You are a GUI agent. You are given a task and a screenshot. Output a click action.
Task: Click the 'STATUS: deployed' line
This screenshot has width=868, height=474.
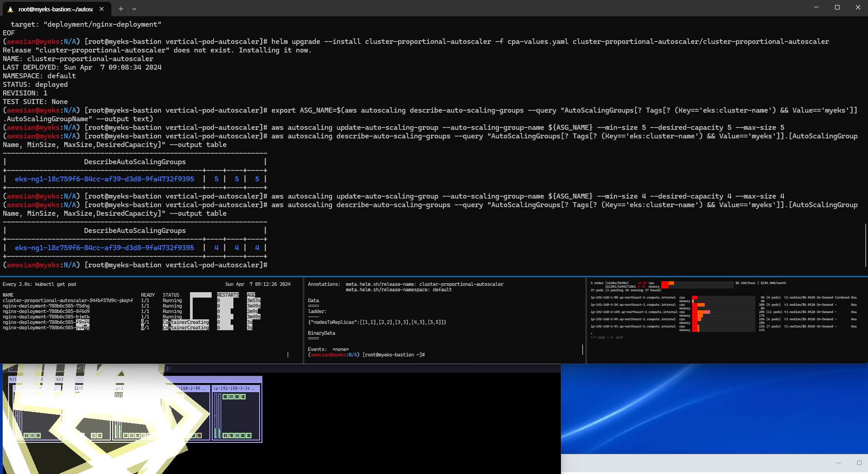(35, 85)
